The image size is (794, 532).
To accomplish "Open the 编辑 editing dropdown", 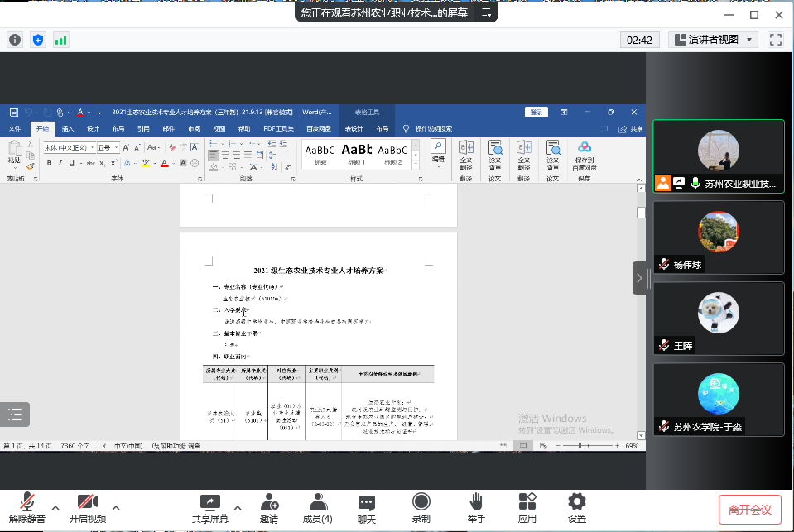I will [438, 153].
